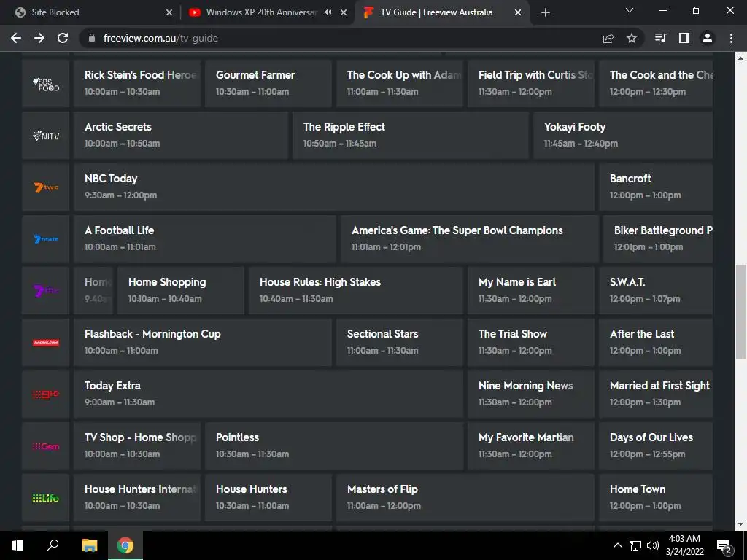Select the TV Guide Freeview Australia tab
Viewport: 747px width, 560px height.
pos(443,12)
